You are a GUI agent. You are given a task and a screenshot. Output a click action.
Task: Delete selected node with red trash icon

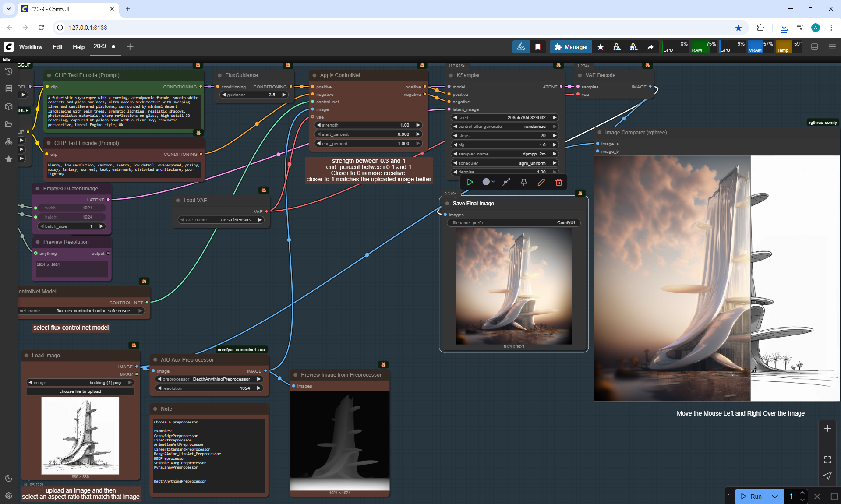pos(558,182)
